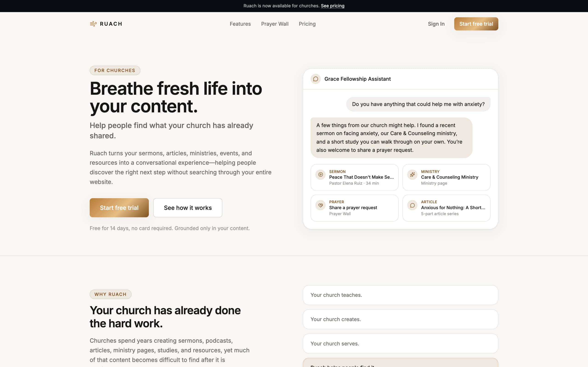Open the Peace That Doesn't Make Sense sermon card

(354, 178)
